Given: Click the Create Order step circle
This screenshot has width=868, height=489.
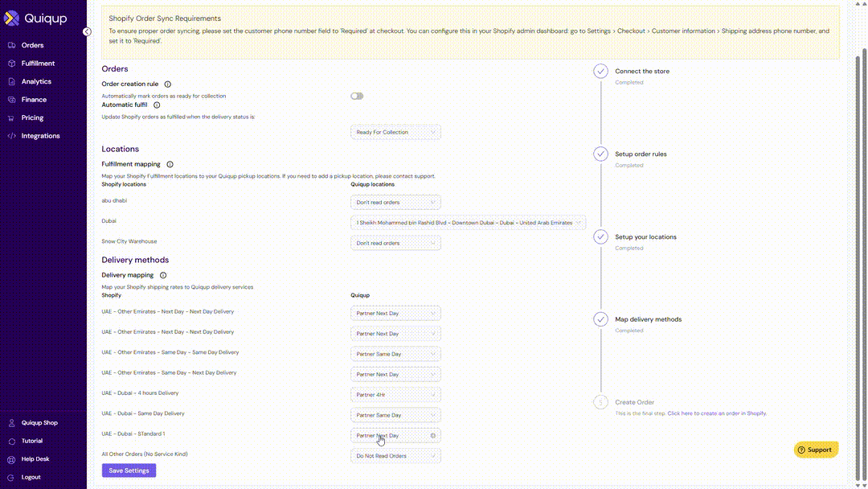Looking at the screenshot, I should [600, 402].
